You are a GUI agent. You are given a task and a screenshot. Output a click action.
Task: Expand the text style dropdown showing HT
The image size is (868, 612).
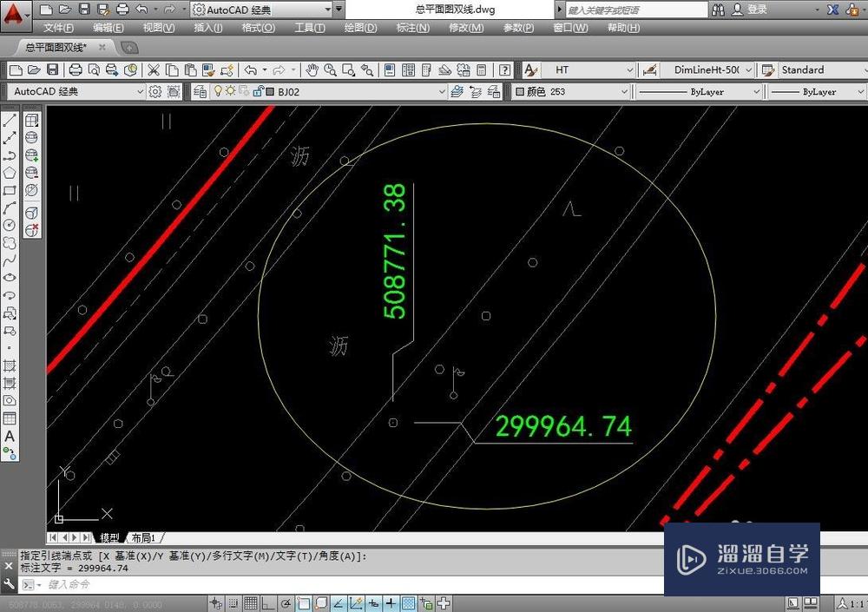tap(631, 69)
